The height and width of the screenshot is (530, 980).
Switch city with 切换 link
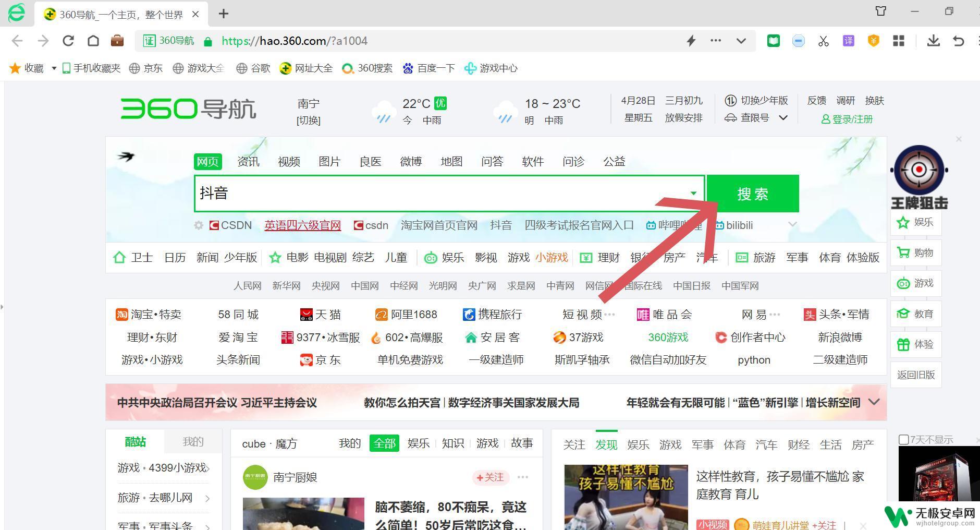(x=309, y=120)
